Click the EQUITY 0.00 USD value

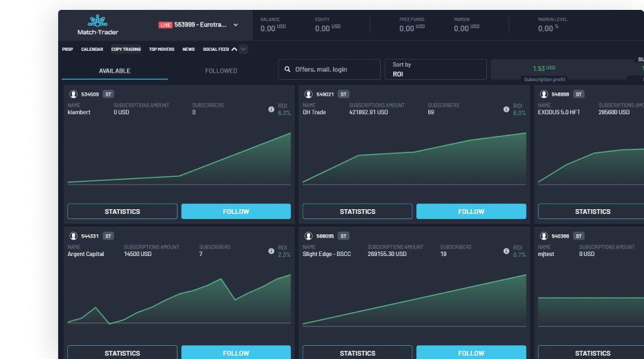click(x=327, y=28)
